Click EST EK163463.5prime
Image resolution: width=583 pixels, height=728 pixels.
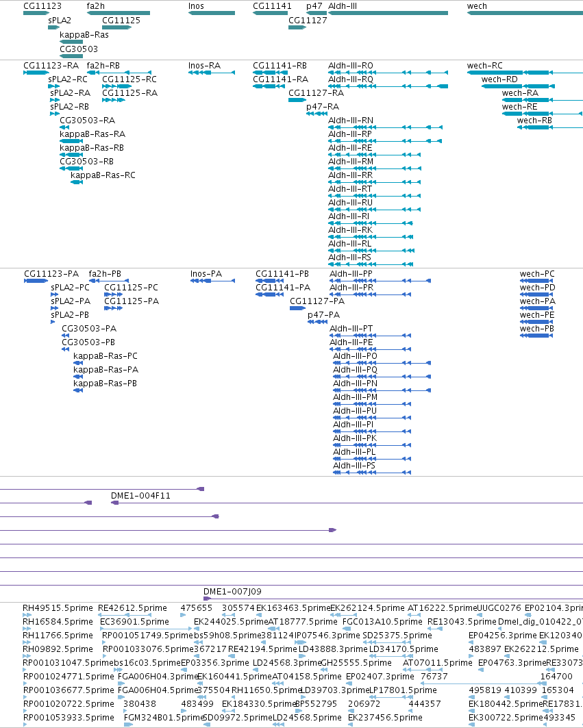260,615
